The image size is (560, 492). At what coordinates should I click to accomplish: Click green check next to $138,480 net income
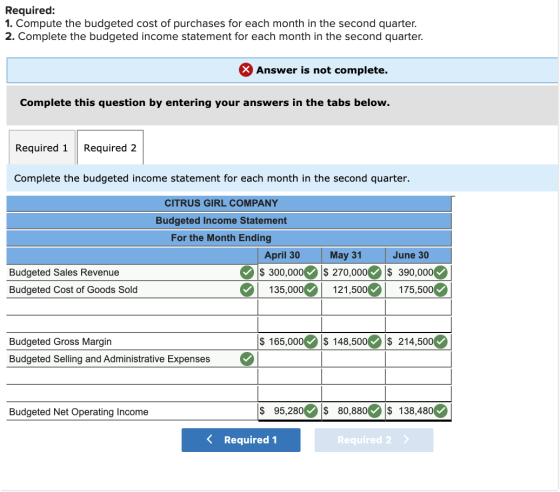point(441,411)
